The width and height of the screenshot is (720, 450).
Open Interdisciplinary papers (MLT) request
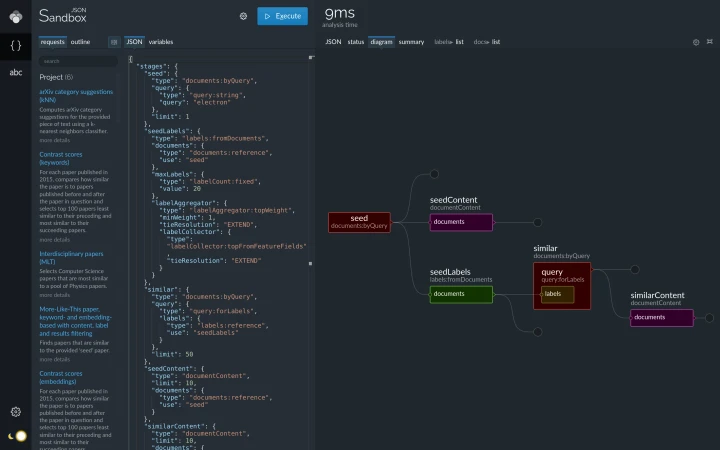click(x=71, y=258)
